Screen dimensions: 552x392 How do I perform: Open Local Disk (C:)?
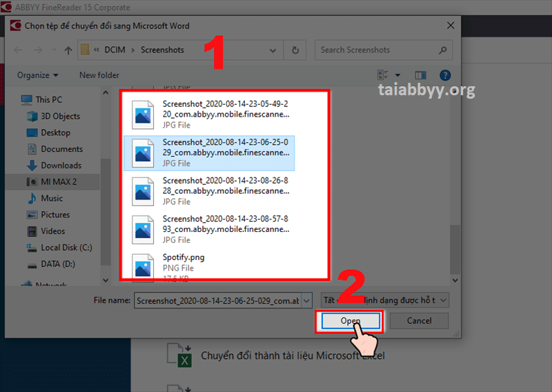coord(66,248)
